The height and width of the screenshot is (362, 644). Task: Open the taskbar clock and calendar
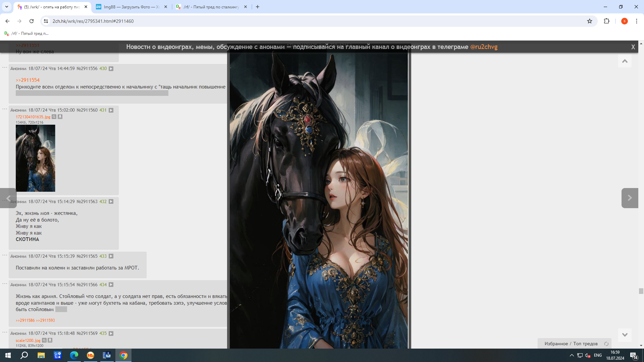pos(615,355)
